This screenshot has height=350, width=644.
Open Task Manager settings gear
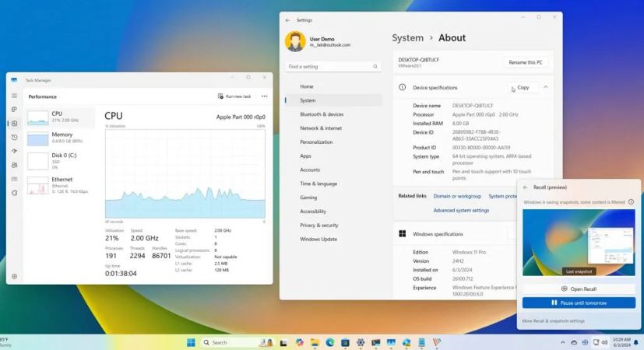tap(14, 277)
